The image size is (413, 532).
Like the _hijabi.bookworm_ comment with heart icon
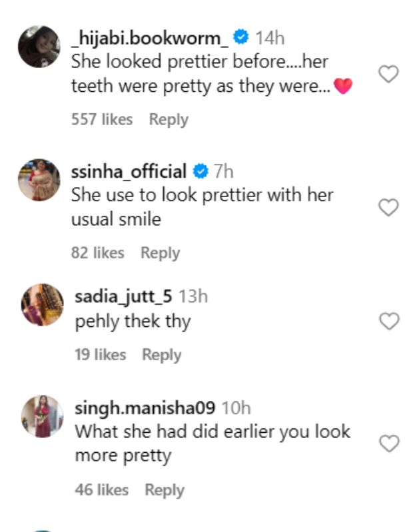[x=388, y=74]
